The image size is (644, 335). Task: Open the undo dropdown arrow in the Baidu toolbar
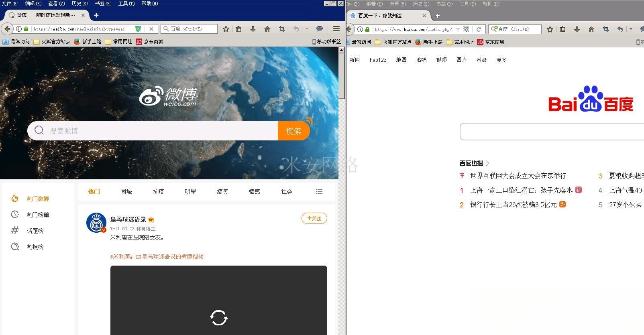[x=631, y=29]
